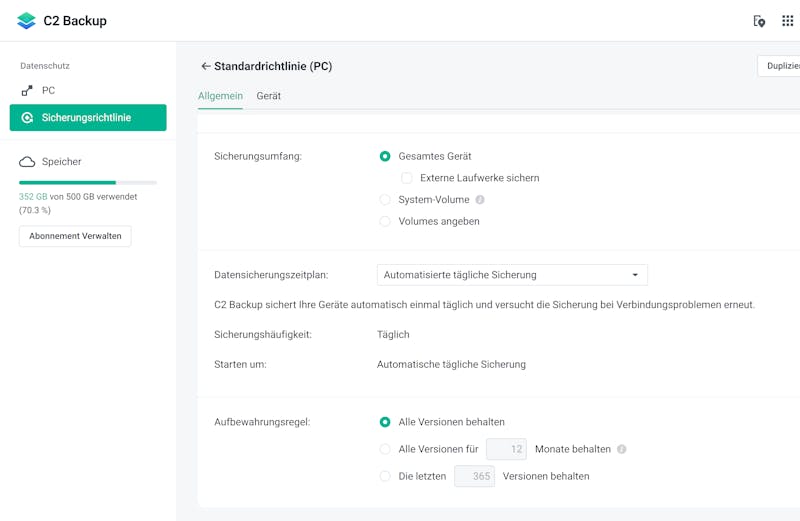Click the Speicher cloud icon
This screenshot has height=521, width=800.
pyautogui.click(x=27, y=162)
